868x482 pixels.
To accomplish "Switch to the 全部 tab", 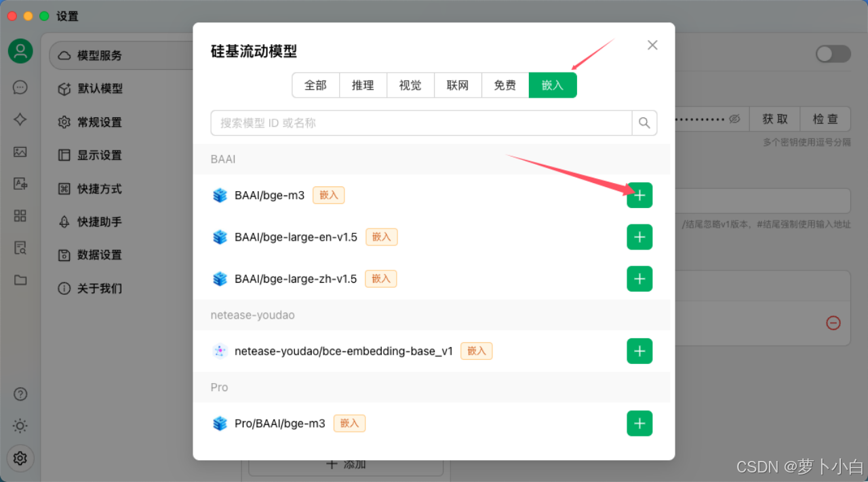I will coord(315,85).
